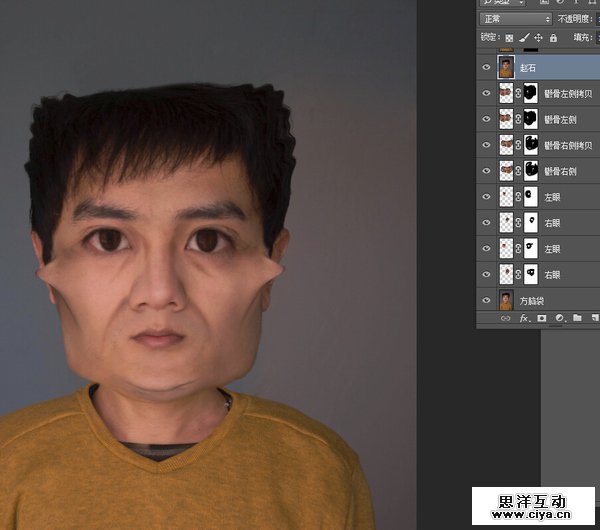Click the mask link icon on 颧骨左侧拷贝
Image resolution: width=600 pixels, height=530 pixels.
(x=519, y=93)
